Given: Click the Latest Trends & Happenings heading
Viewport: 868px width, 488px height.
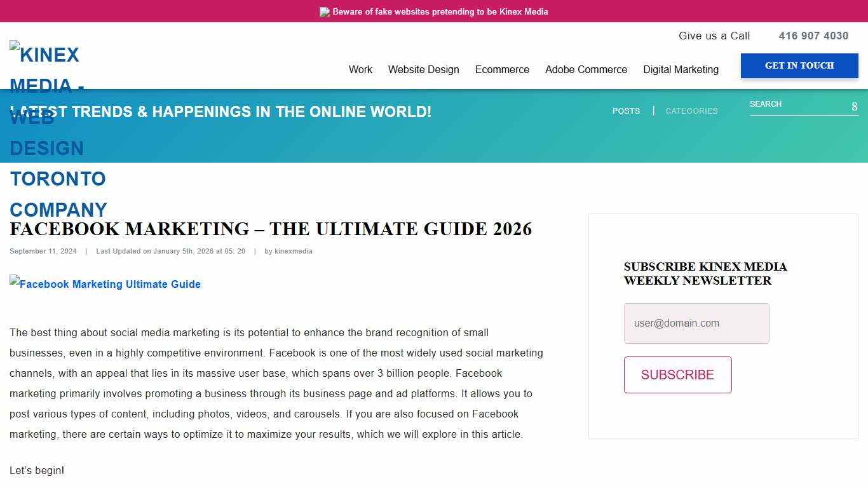Looking at the screenshot, I should 220,112.
